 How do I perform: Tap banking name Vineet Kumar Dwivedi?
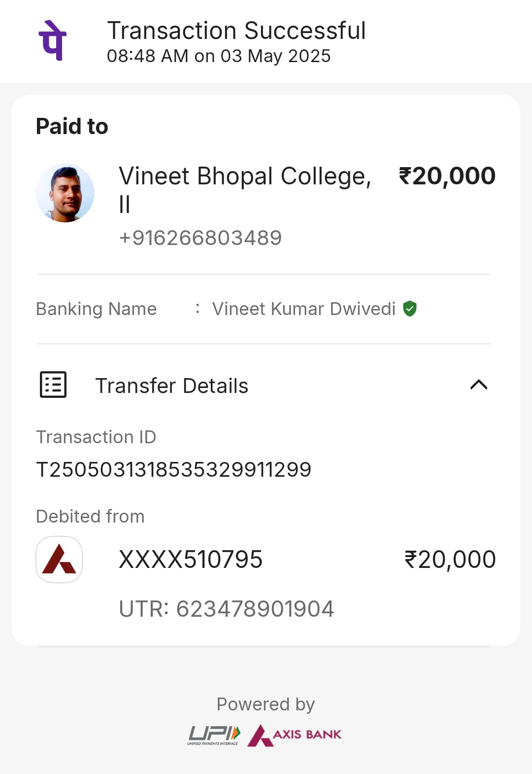pyautogui.click(x=304, y=309)
